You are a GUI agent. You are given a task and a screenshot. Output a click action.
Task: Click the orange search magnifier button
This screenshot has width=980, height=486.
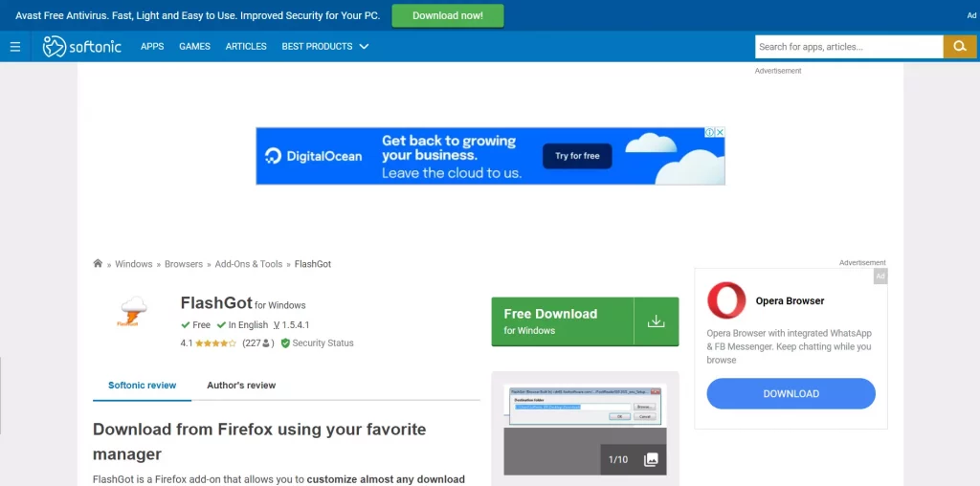point(959,47)
